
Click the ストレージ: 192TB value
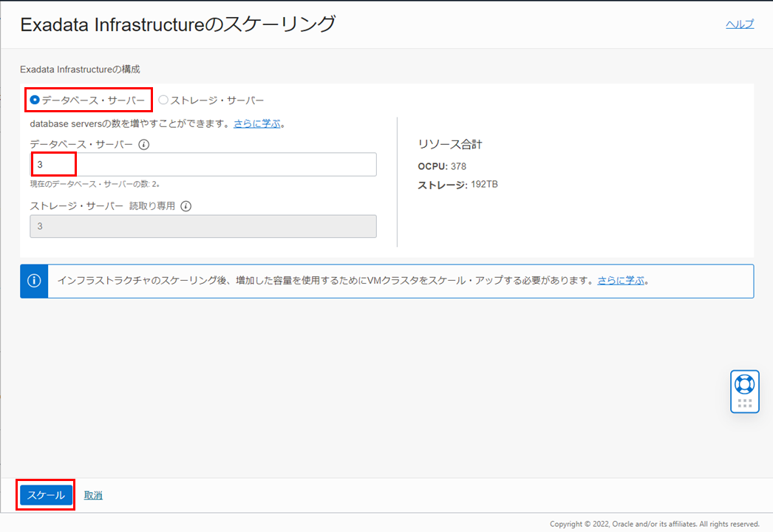pyautogui.click(x=457, y=184)
